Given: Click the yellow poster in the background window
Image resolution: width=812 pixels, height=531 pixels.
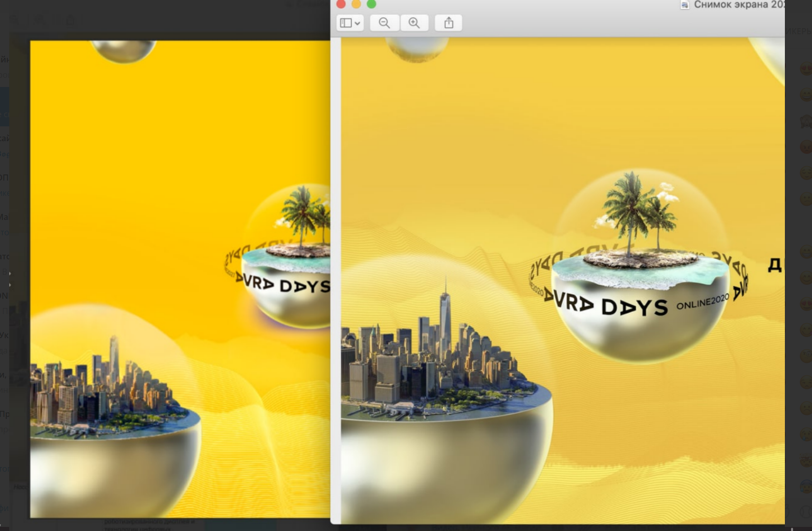Looking at the screenshot, I should (x=180, y=279).
